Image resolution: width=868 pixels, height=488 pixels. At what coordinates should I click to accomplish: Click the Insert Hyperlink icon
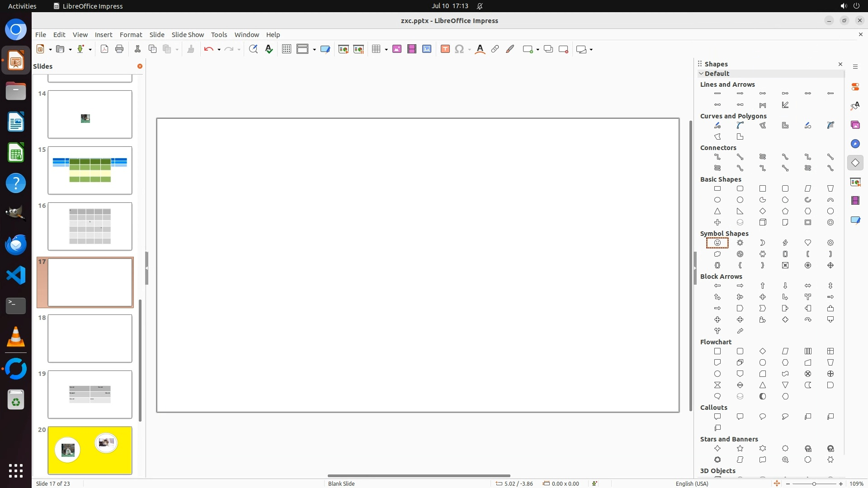pos(495,49)
